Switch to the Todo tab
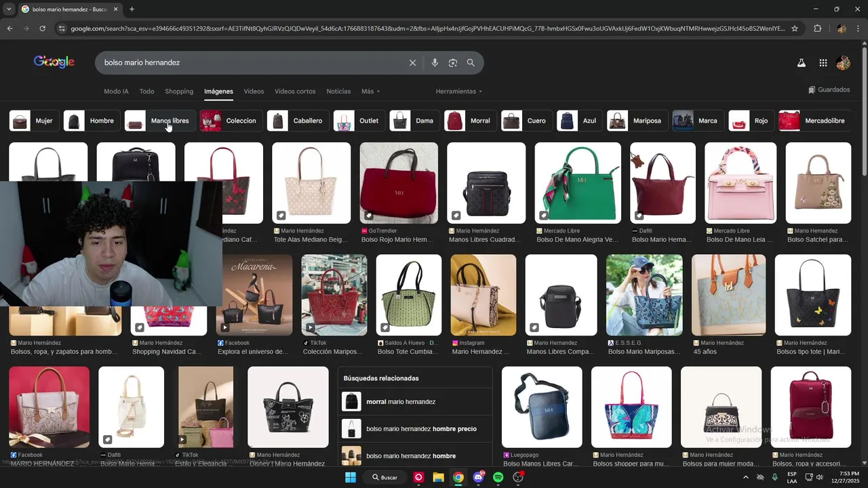The height and width of the screenshot is (488, 868). 146,91
